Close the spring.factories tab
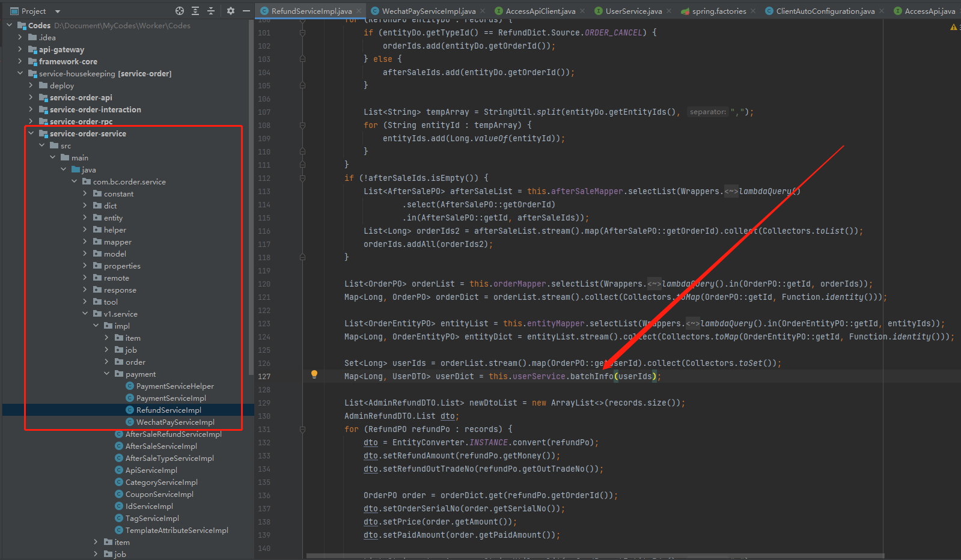 (x=753, y=11)
